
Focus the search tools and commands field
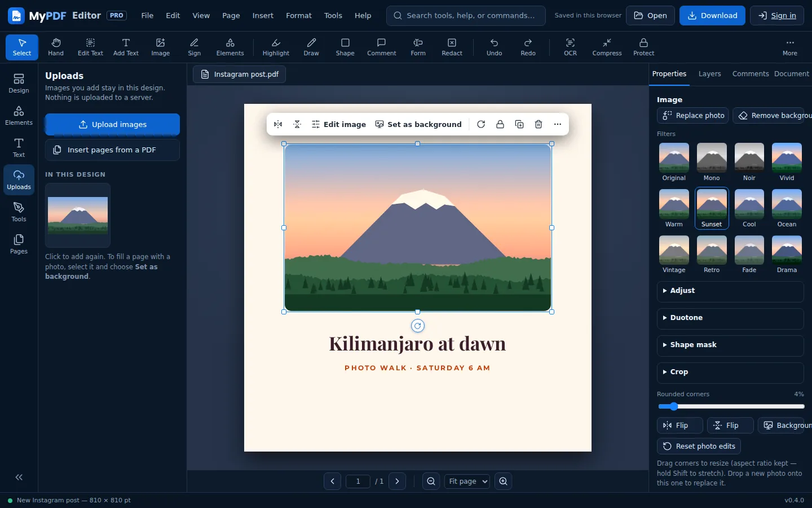pyautogui.click(x=466, y=16)
